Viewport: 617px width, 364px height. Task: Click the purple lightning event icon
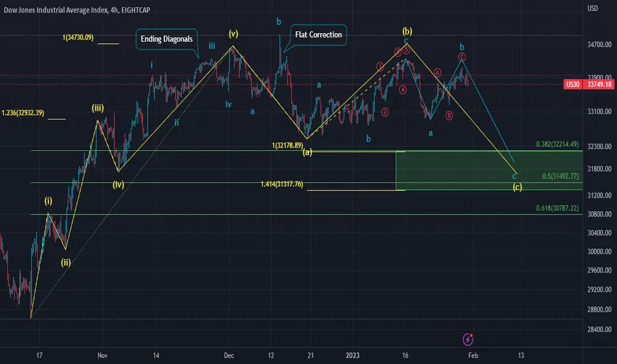467,340
